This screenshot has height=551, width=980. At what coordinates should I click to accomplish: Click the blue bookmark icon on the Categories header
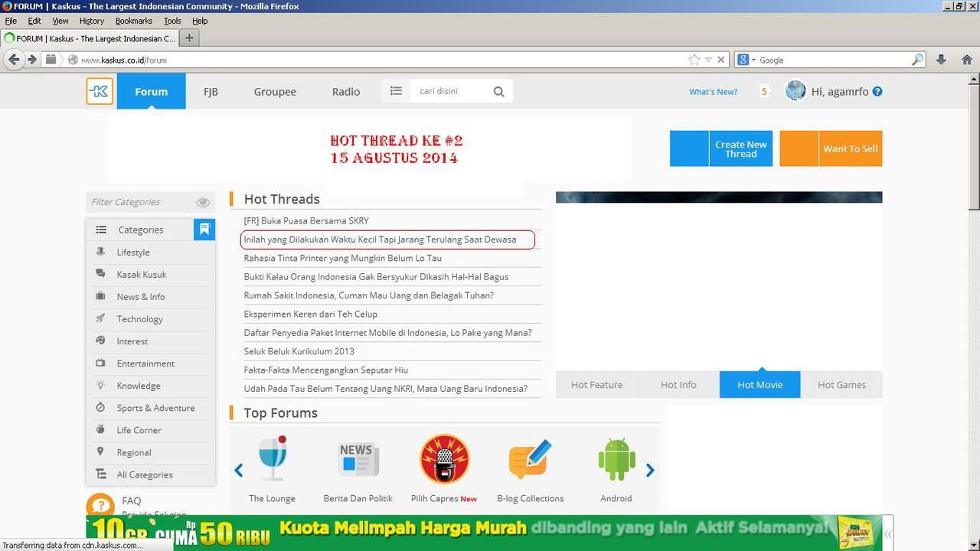point(204,229)
